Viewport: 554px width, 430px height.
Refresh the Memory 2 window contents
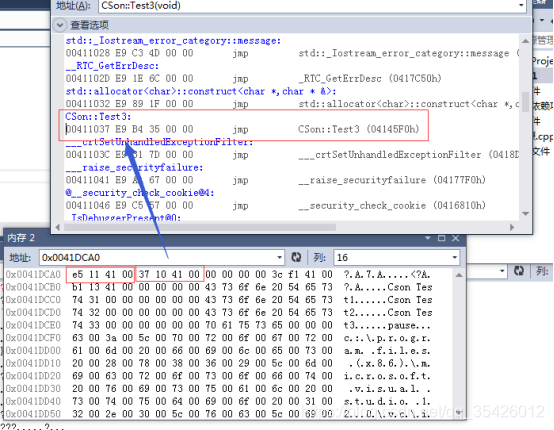(296, 258)
